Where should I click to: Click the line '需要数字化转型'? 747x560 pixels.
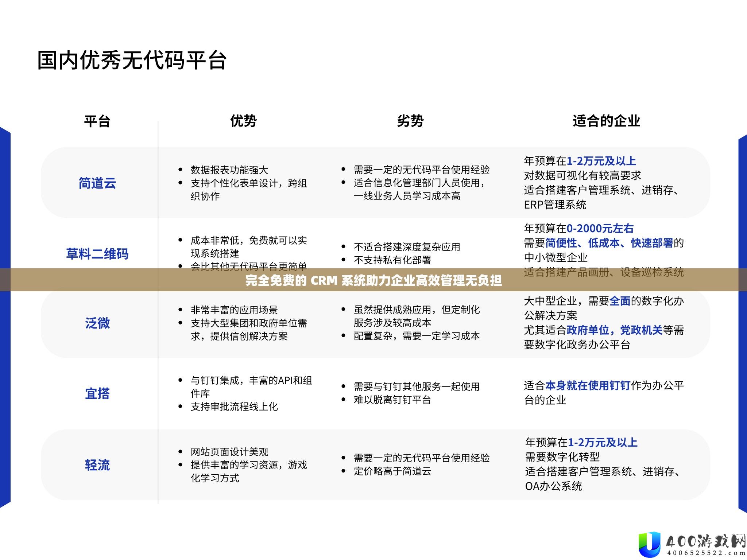point(562,457)
